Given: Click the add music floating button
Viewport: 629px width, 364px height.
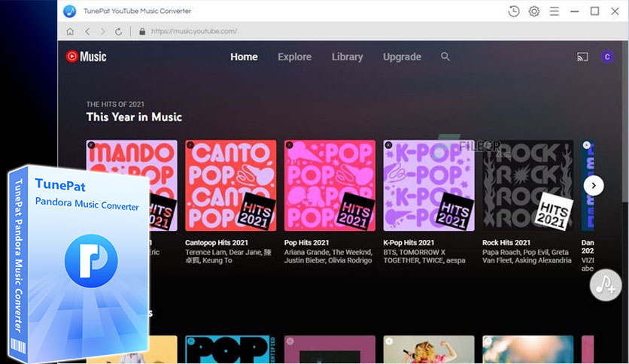Looking at the screenshot, I should [606, 285].
